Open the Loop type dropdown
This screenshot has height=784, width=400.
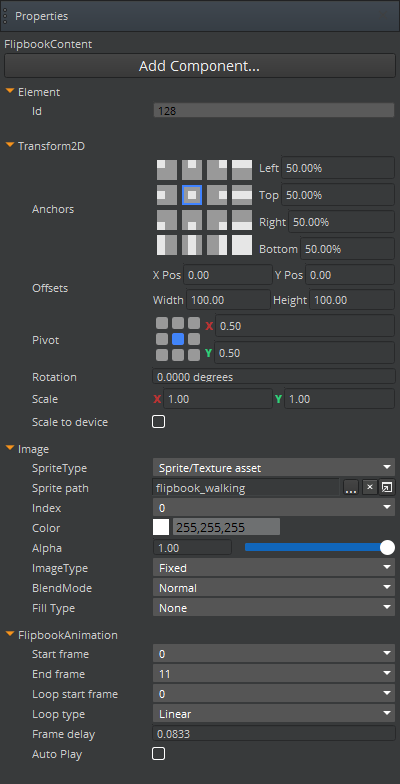coord(274,714)
